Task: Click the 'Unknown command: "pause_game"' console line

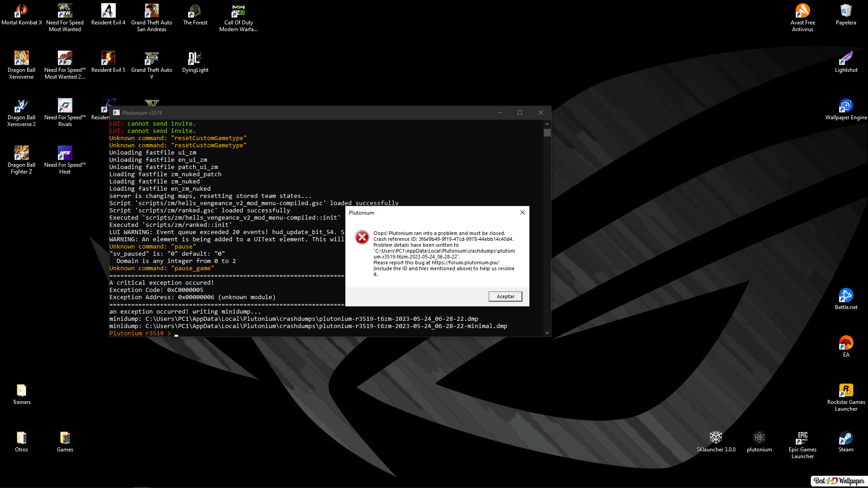Action: click(162, 268)
